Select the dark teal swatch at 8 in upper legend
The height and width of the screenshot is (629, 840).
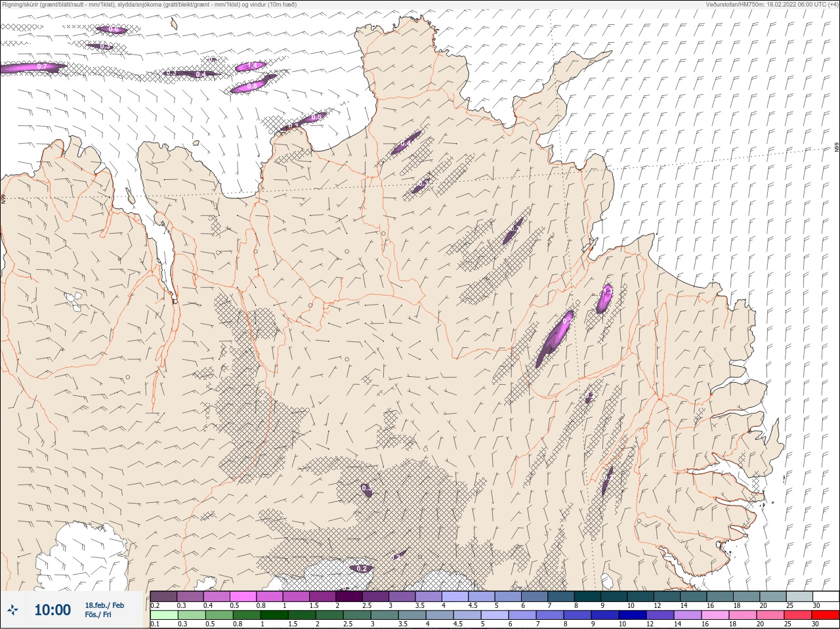point(587,597)
